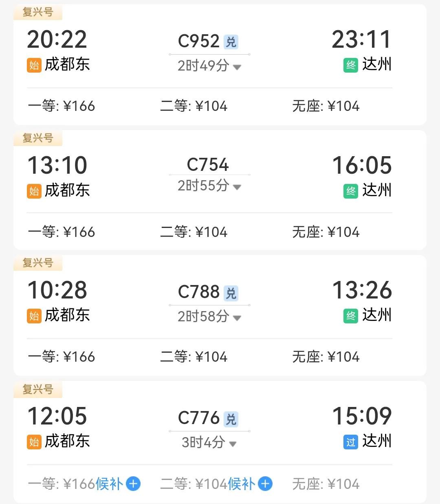Tap 候补 link for 二等 on C776
Image resolution: width=440 pixels, height=504 pixels.
241,484
